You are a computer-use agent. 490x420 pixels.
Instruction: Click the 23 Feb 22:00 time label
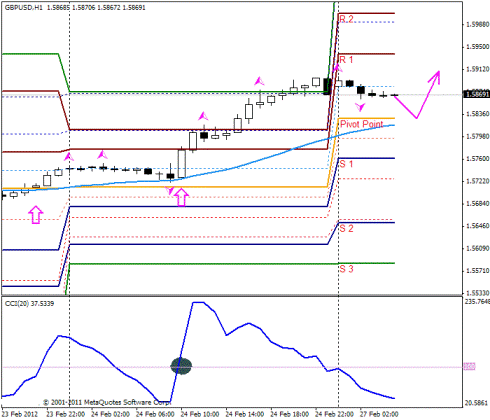coord(65,414)
